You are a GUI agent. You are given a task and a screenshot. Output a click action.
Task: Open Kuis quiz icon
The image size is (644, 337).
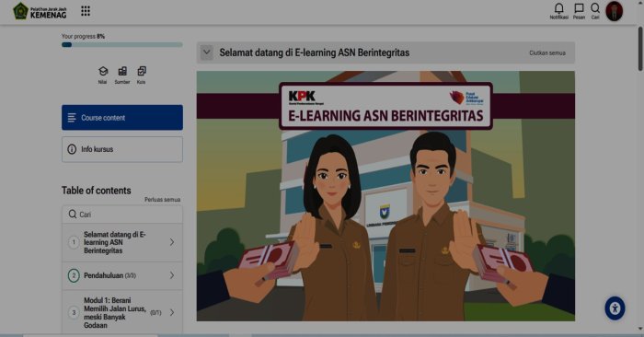click(142, 75)
